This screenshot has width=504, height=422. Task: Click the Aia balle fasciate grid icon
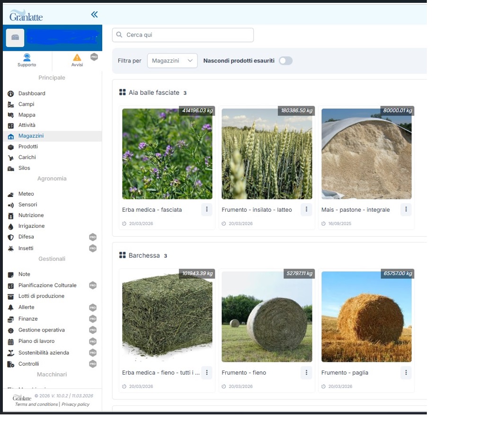tap(123, 93)
